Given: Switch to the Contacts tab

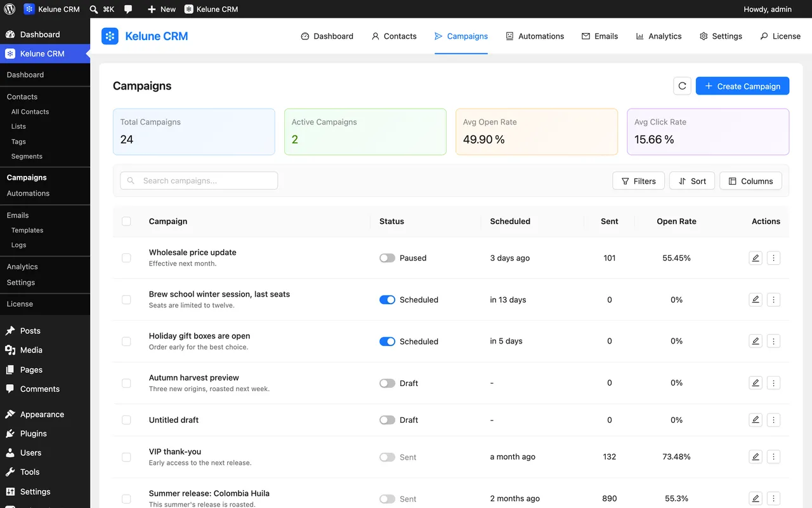Looking at the screenshot, I should [394, 36].
